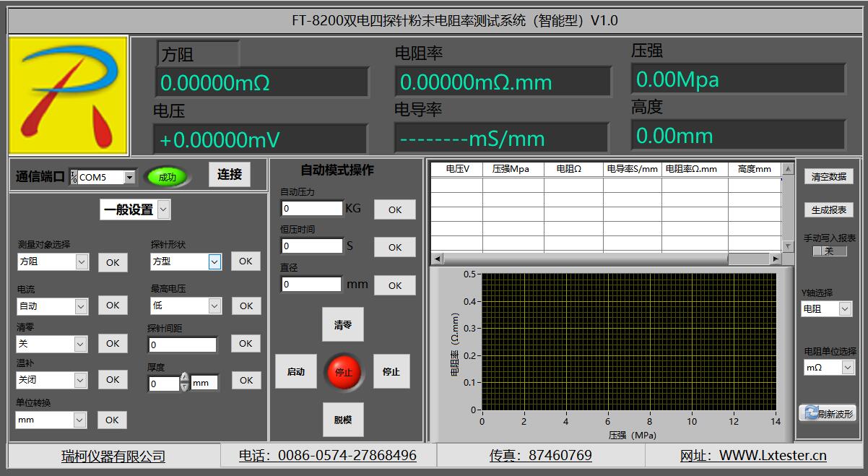Open the 探针形状 probe shape dropdown
Image resolution: width=868 pixels, height=476 pixels.
coord(214,262)
